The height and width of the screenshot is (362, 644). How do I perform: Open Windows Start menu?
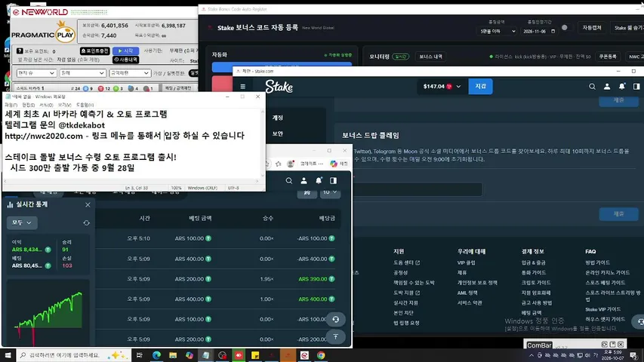pyautogui.click(x=8, y=355)
